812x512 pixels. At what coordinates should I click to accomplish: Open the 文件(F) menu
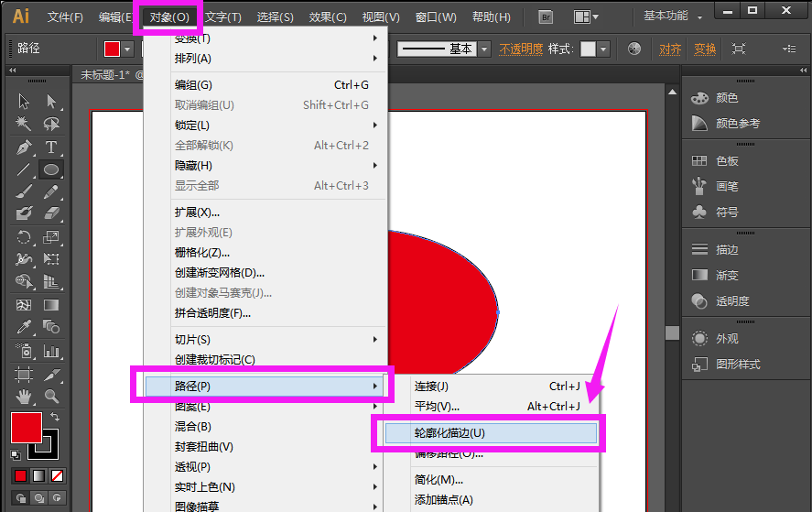[x=65, y=17]
